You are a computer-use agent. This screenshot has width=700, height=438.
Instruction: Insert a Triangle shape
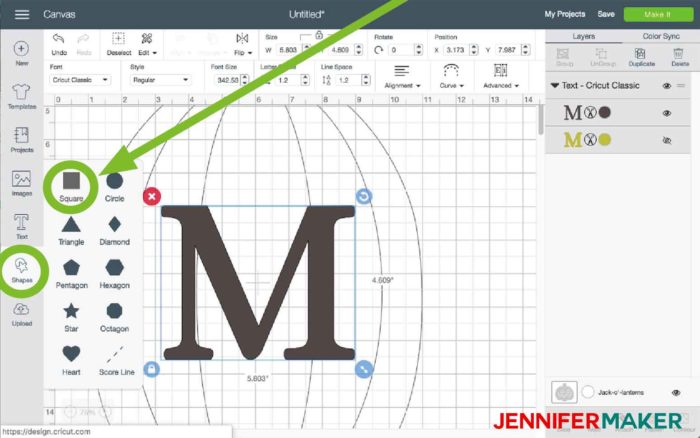tap(71, 230)
